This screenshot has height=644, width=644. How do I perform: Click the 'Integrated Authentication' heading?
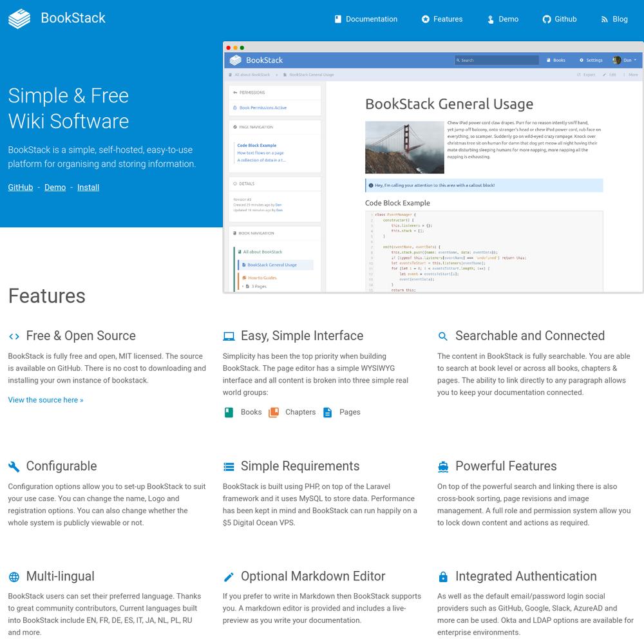point(526,576)
